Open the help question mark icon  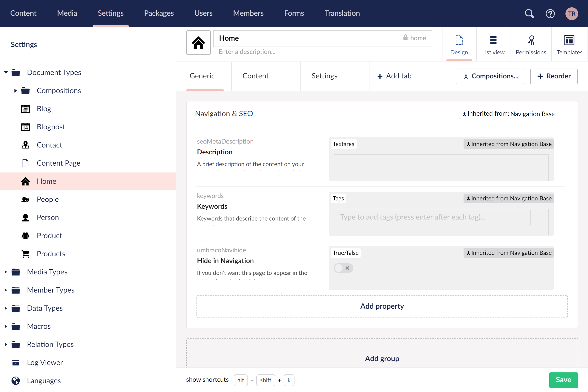point(550,13)
